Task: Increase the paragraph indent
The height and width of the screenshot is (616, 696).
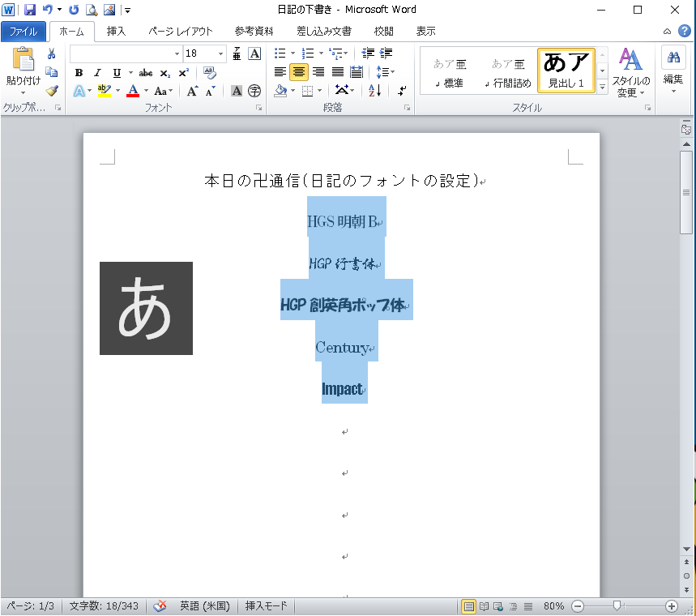Action: 386,53
